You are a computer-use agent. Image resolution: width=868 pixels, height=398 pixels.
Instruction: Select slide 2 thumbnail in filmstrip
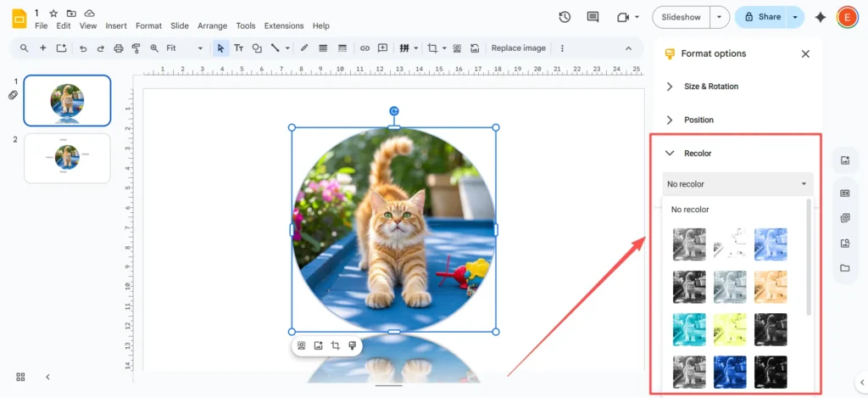[67, 158]
